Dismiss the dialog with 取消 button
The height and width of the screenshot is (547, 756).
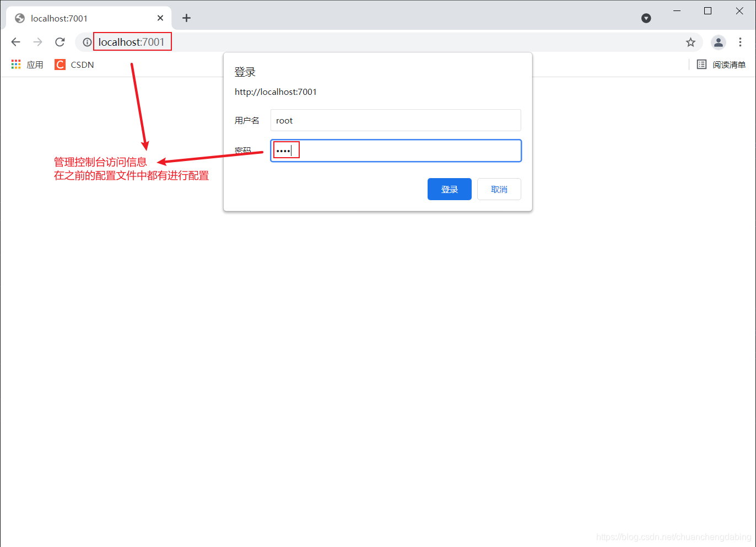[x=499, y=189]
